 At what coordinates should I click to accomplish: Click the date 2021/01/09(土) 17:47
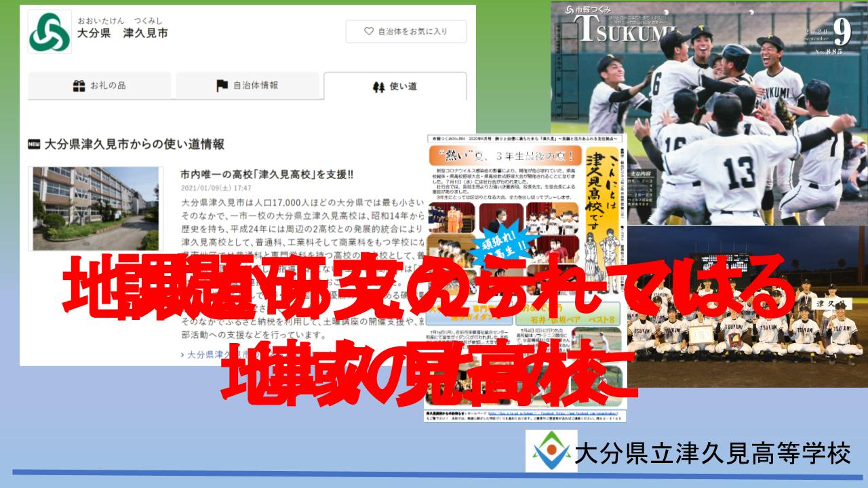(216, 188)
